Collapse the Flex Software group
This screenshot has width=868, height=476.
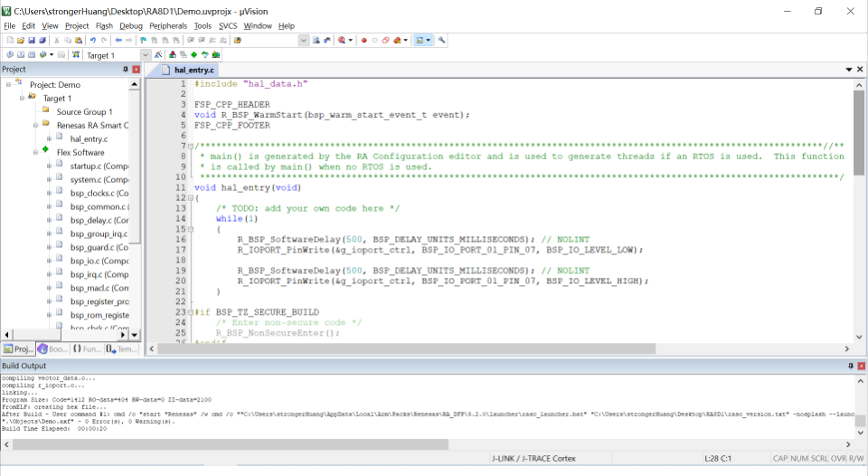pyautogui.click(x=35, y=152)
